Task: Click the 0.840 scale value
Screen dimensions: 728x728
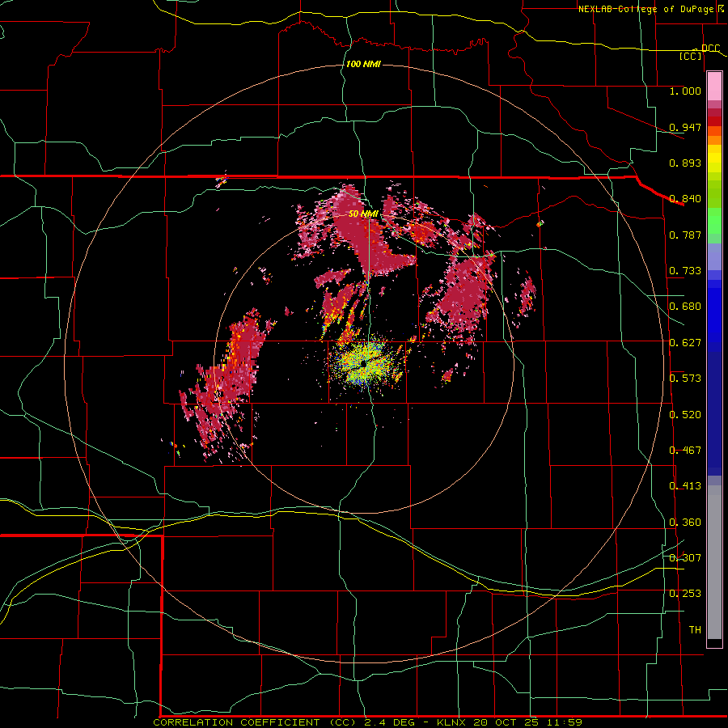Action: [685, 199]
